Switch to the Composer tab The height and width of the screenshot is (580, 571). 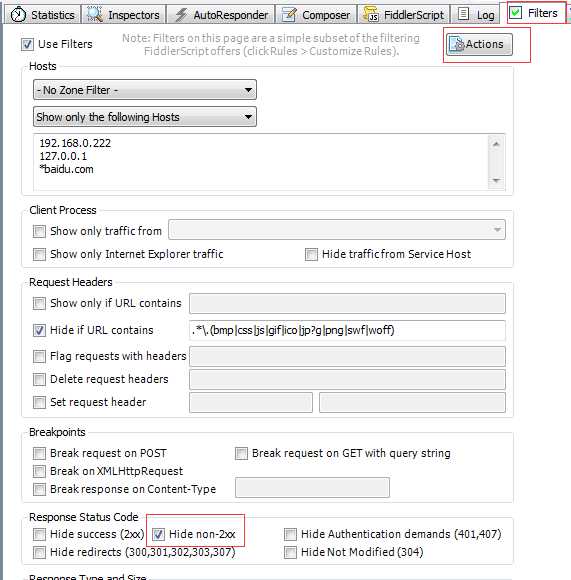(x=316, y=15)
